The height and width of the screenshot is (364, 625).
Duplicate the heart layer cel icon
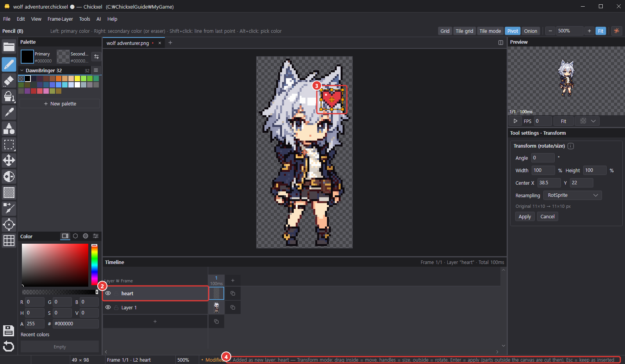click(x=233, y=293)
